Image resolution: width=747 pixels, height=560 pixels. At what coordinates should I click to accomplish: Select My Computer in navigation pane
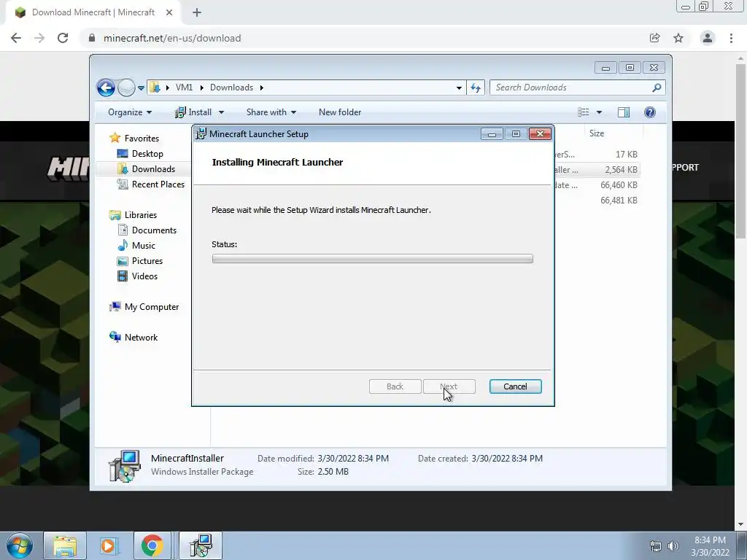[x=152, y=307]
